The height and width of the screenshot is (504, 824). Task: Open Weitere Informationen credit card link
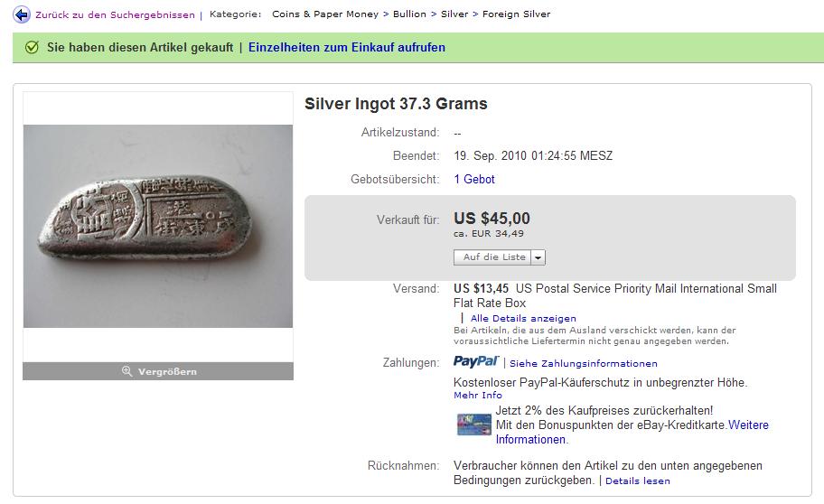(632, 432)
